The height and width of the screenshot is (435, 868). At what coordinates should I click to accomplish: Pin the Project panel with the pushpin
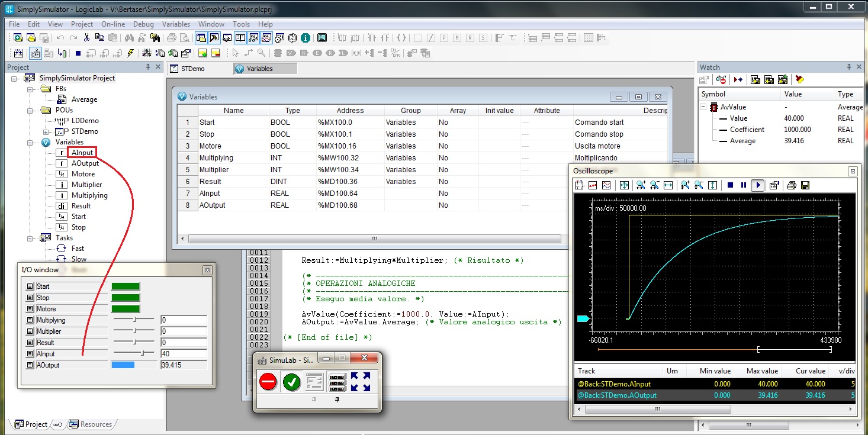(148, 67)
